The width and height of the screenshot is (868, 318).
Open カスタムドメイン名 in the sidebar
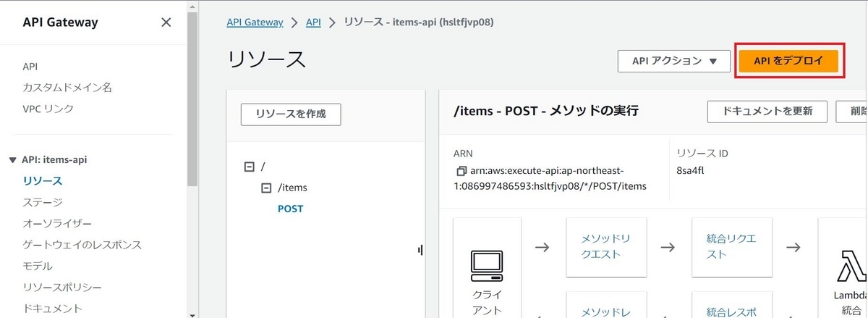point(67,88)
